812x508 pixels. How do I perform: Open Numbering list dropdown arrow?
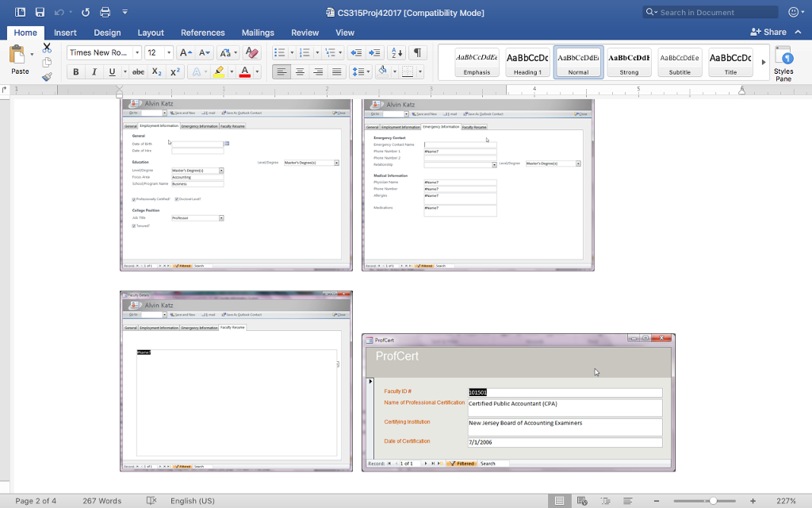(x=317, y=52)
